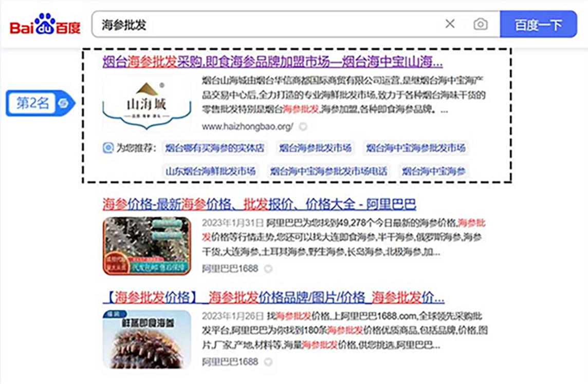Click the 山海城 logo thumbnail
588x384 pixels.
[x=146, y=104]
